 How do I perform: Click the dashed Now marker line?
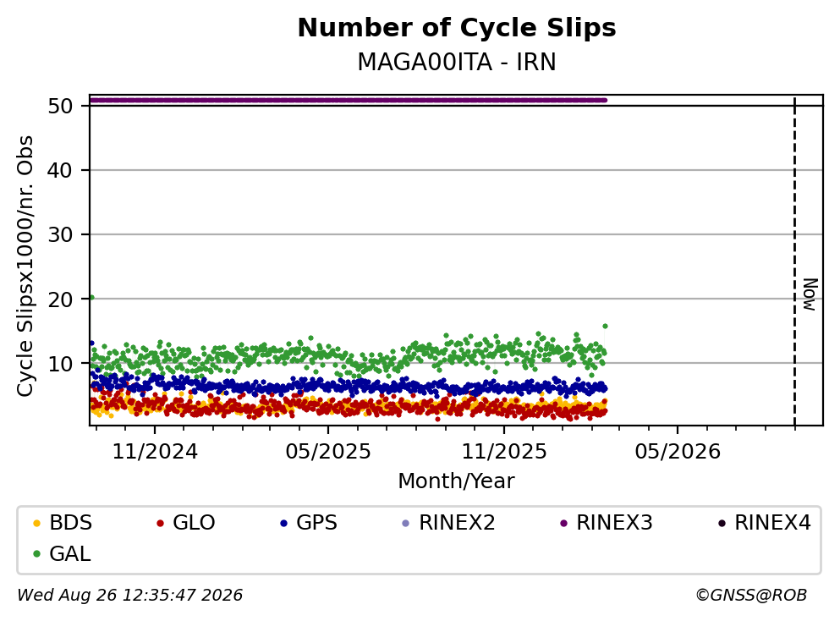pyautogui.click(x=794, y=261)
